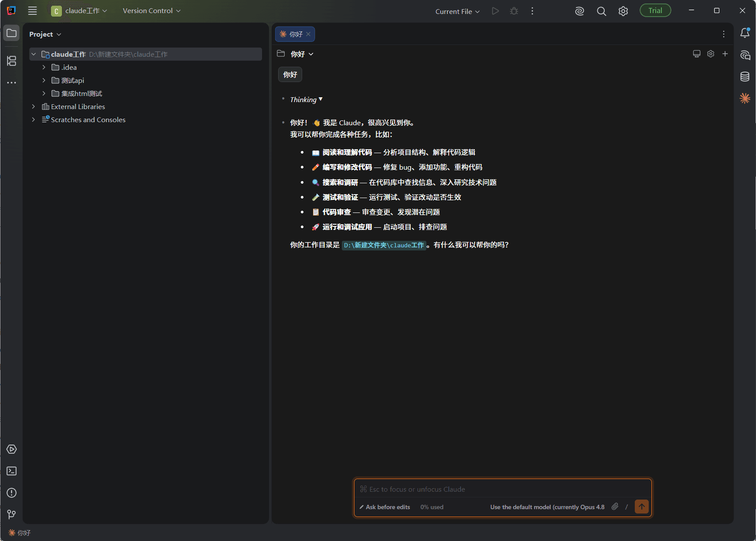The width and height of the screenshot is (756, 541).
Task: Expand the 测试api folder
Action: click(x=44, y=80)
